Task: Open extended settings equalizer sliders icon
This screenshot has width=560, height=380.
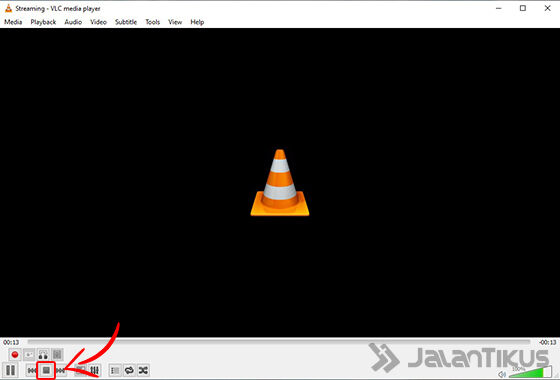Action: [x=94, y=371]
